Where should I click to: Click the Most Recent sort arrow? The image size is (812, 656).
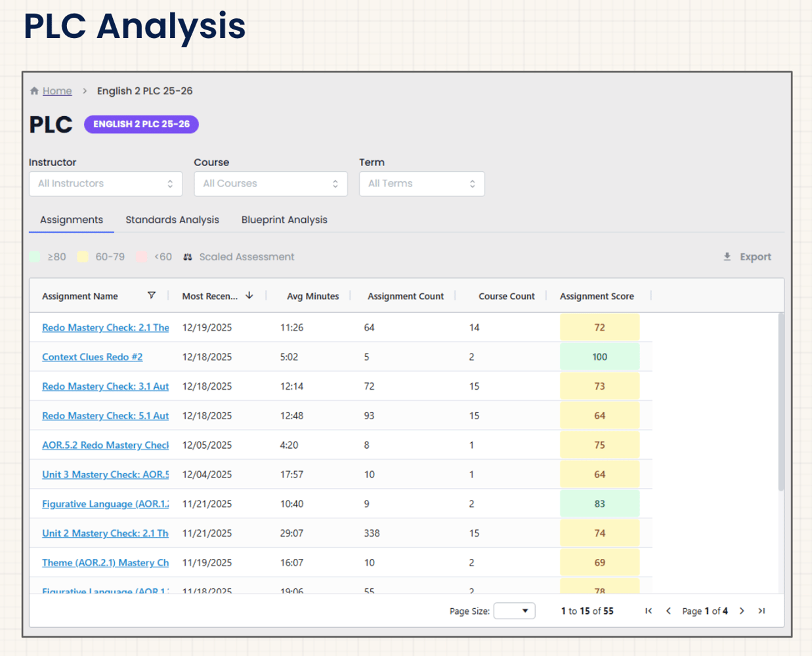249,296
